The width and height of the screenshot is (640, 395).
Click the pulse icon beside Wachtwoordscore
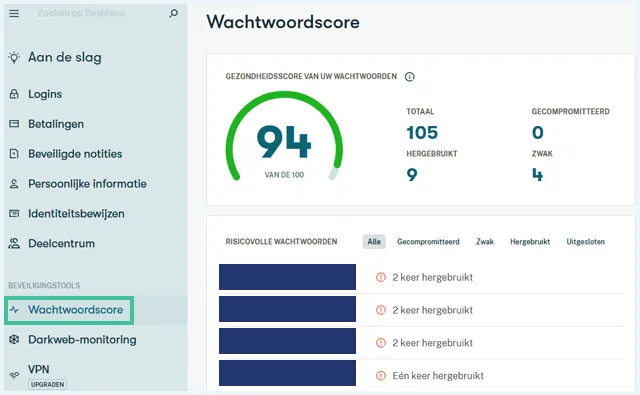click(x=14, y=310)
